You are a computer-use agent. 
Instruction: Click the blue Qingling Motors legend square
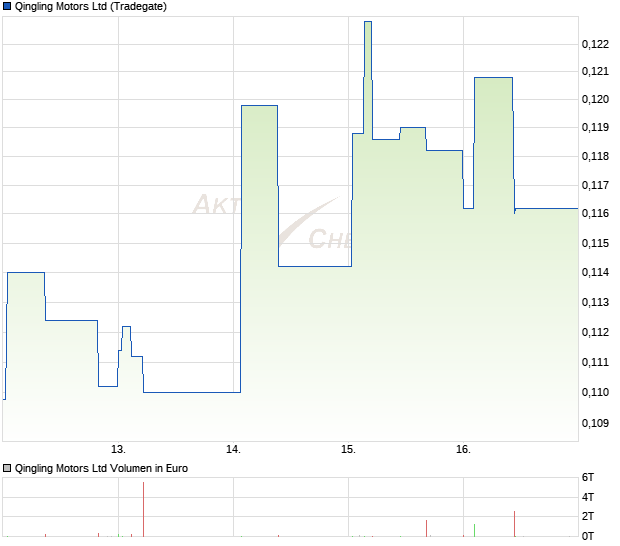(7, 6)
